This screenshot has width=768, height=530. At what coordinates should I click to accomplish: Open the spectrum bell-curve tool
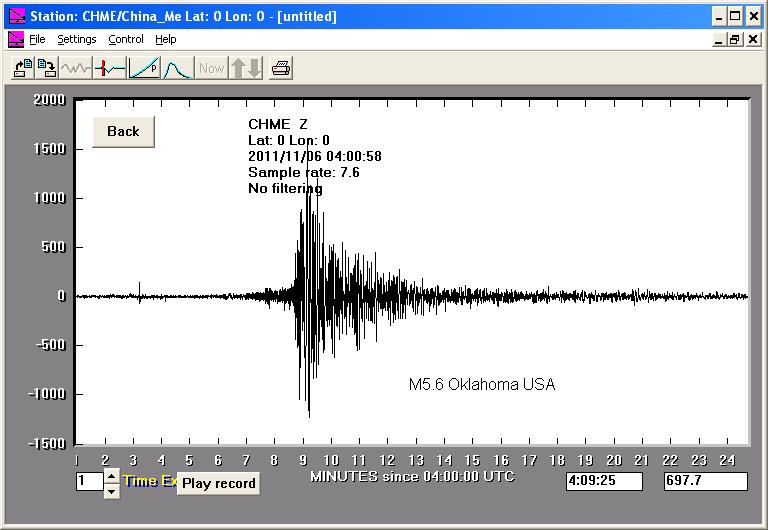point(177,68)
